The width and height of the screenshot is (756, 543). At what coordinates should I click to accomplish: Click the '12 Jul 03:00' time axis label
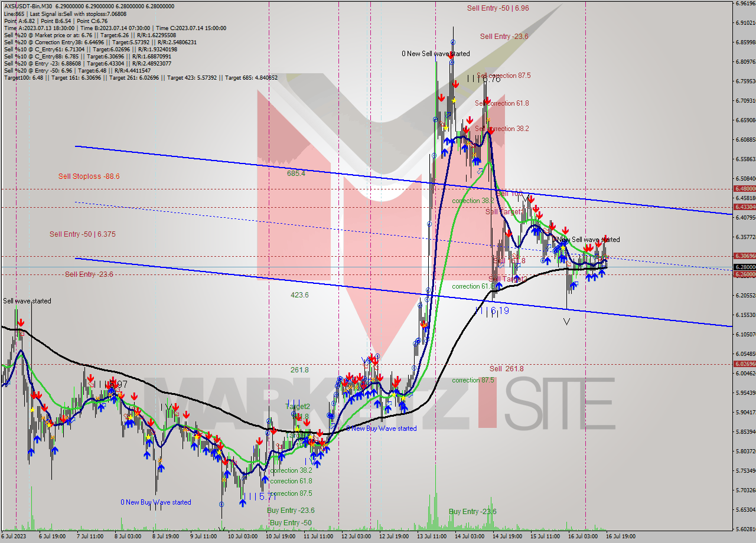click(356, 537)
